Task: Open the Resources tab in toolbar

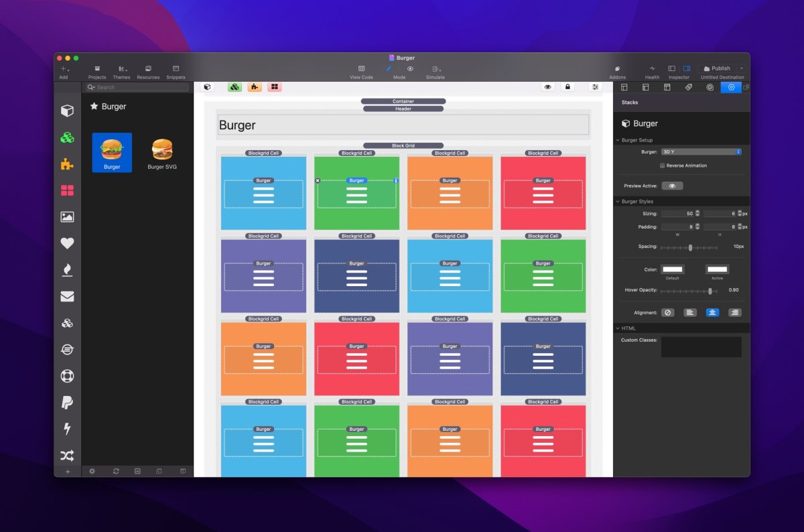Action: (x=148, y=72)
